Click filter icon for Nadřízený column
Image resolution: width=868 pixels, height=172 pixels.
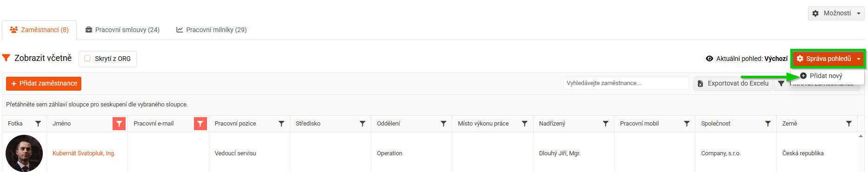[x=606, y=124]
